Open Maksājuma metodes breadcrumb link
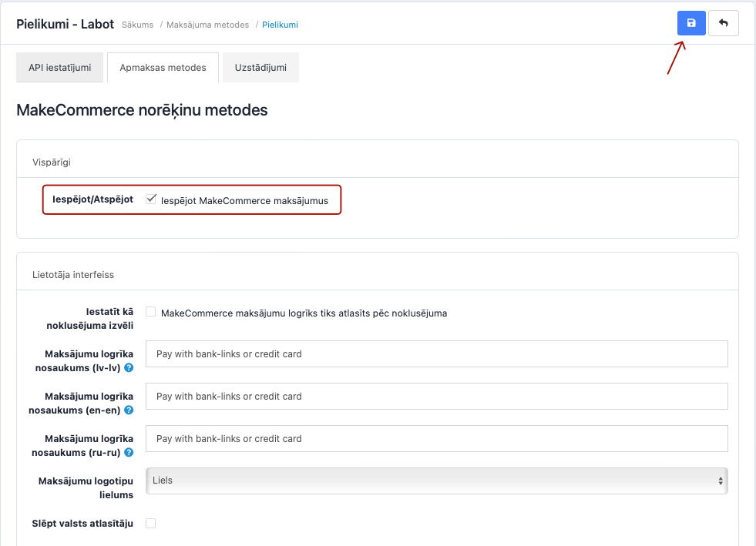Viewport: 756px width, 546px height. pyautogui.click(x=207, y=25)
